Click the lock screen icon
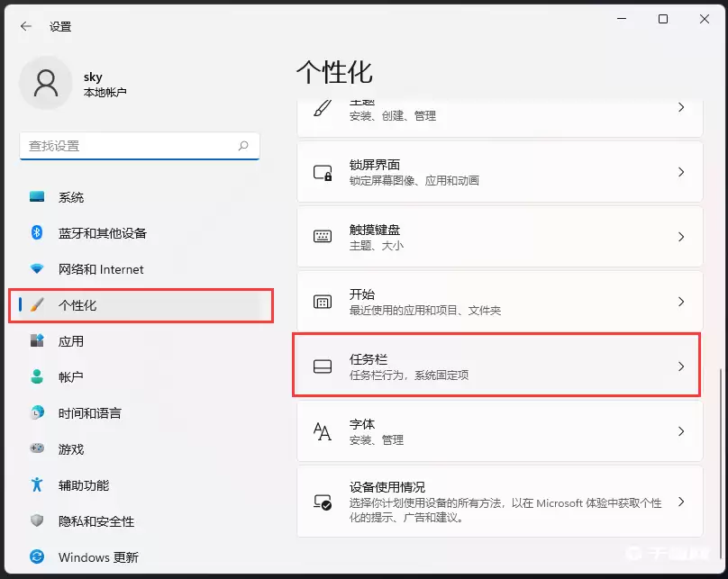This screenshot has width=728, height=579. [x=323, y=173]
